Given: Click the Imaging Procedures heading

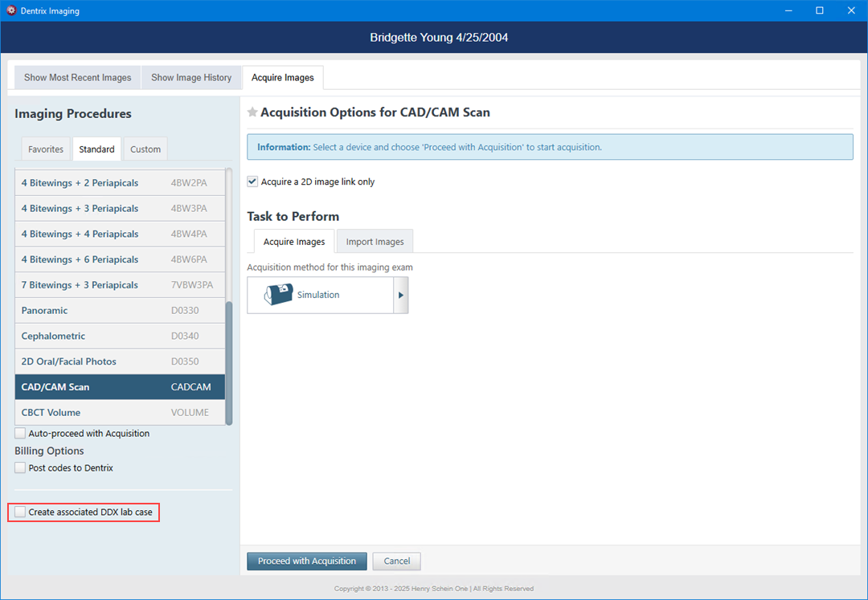Looking at the screenshot, I should pos(73,113).
